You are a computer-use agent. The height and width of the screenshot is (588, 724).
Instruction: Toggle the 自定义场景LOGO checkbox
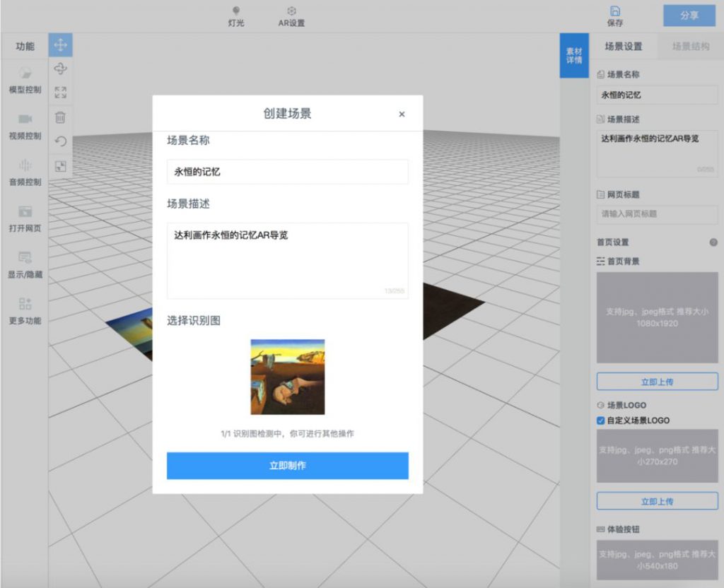tap(600, 421)
